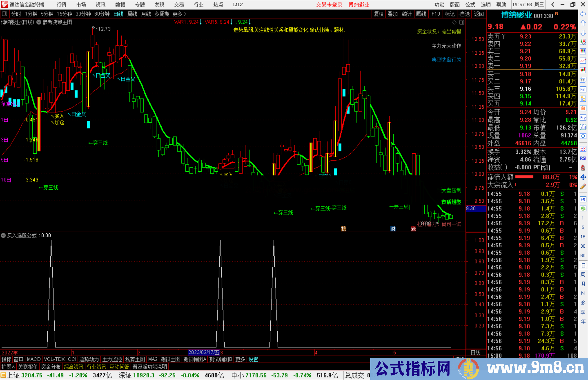Click the RSI indicator icon

[583, 158]
